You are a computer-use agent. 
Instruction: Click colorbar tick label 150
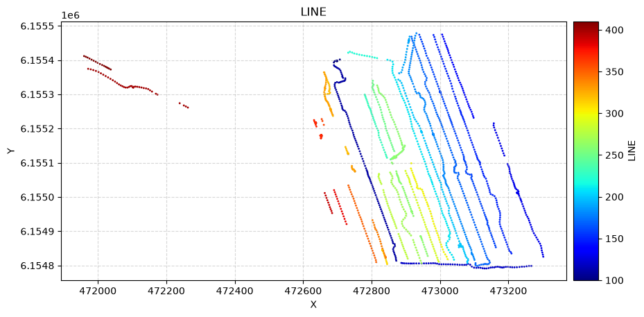(x=613, y=239)
